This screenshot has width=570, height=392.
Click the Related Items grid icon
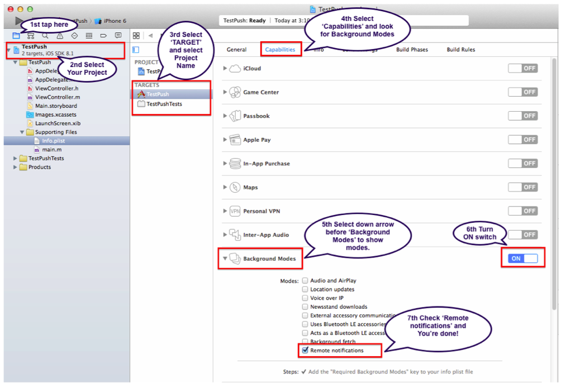(136, 36)
